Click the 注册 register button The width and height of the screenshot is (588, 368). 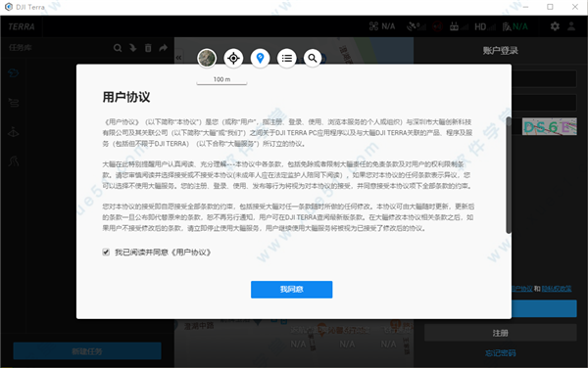pos(500,333)
